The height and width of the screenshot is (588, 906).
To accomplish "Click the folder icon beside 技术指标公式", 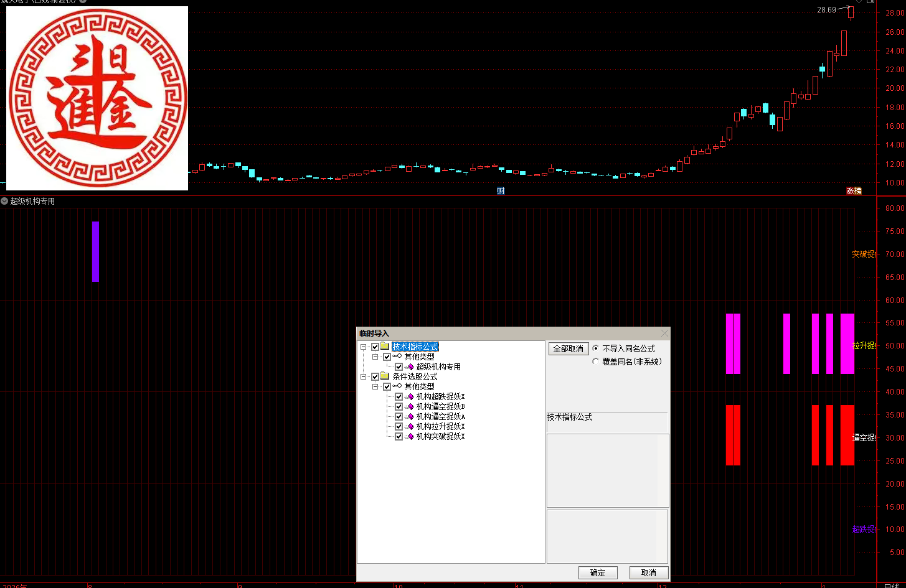I will pos(385,347).
